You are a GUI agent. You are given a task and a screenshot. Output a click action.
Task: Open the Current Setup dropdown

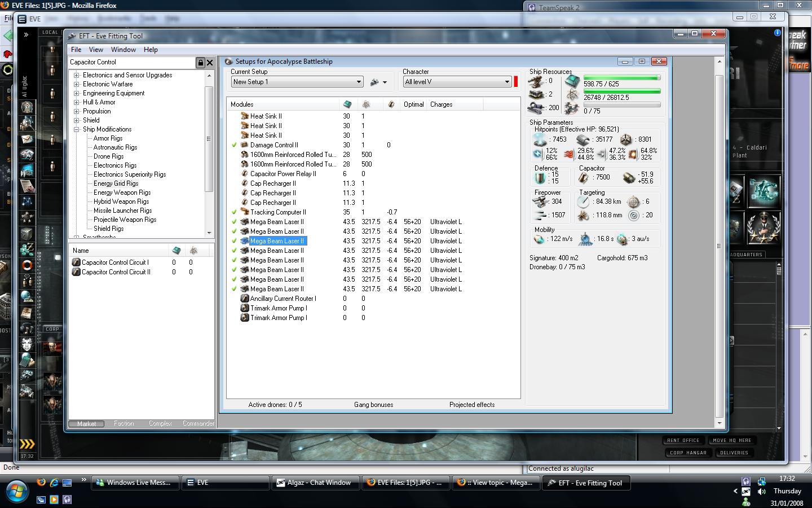297,82
